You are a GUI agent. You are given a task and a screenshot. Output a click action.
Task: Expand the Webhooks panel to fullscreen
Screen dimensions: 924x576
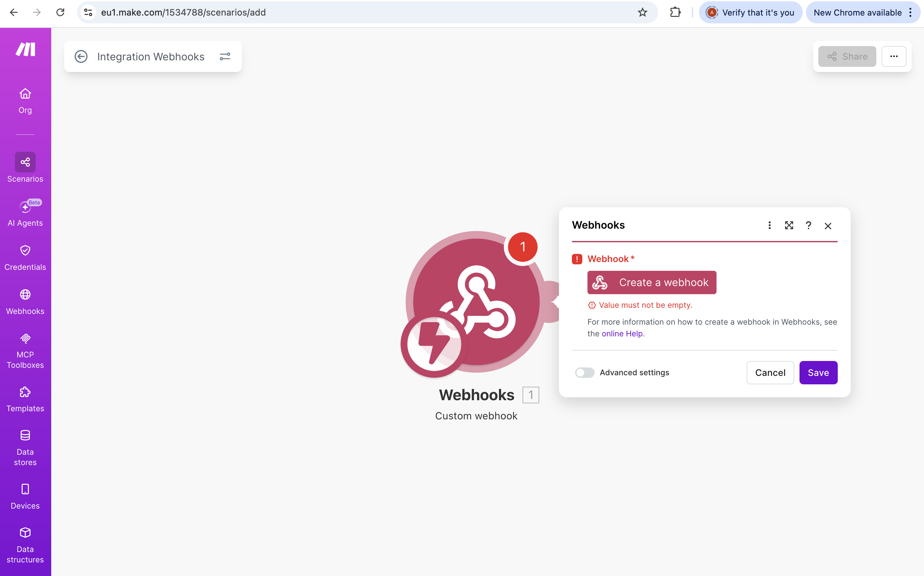point(789,225)
